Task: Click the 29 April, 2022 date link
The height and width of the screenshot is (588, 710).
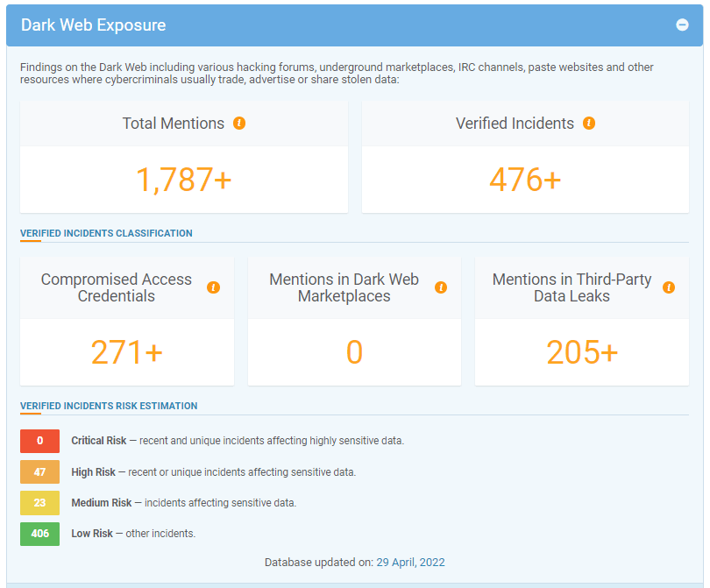Action: pyautogui.click(x=410, y=563)
